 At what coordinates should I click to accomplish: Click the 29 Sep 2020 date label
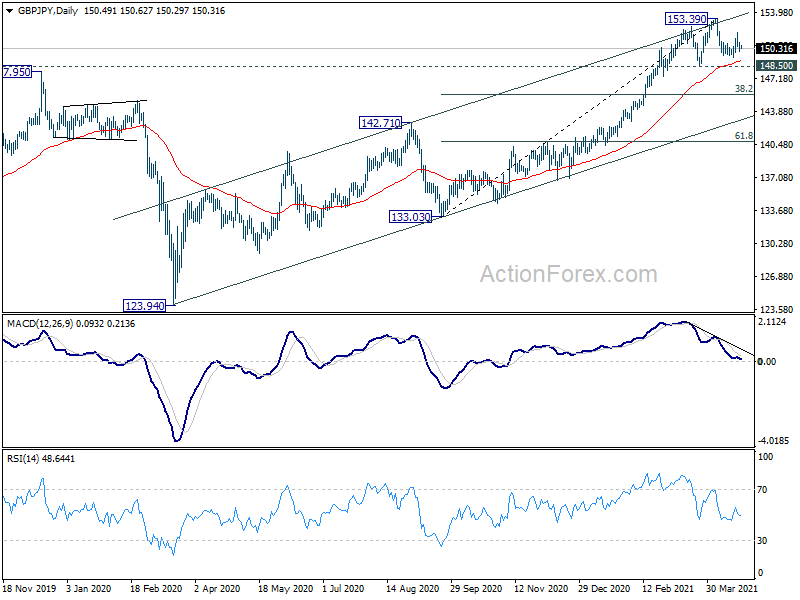tap(476, 588)
